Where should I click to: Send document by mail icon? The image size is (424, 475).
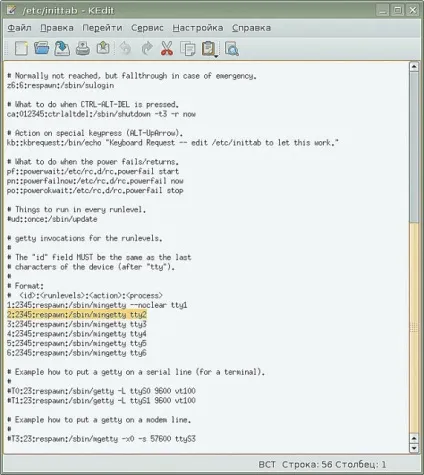click(x=103, y=48)
